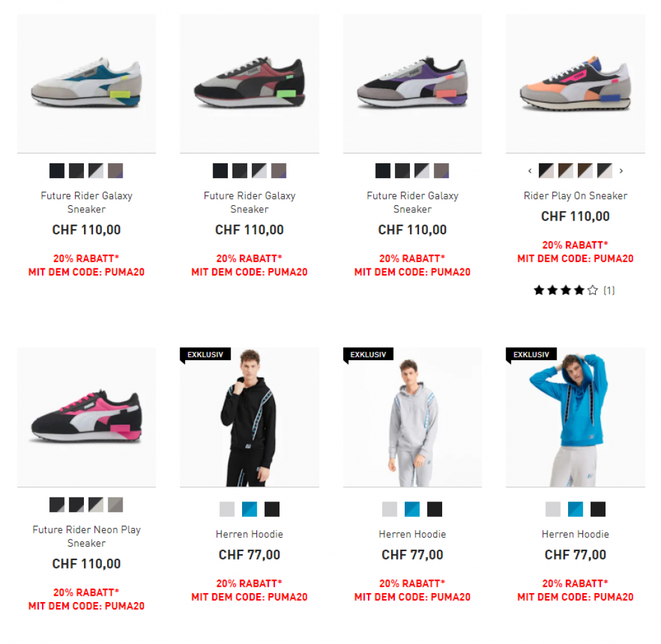Select blue swatch under black Herren Hoodie
661x644 pixels.
click(x=250, y=509)
